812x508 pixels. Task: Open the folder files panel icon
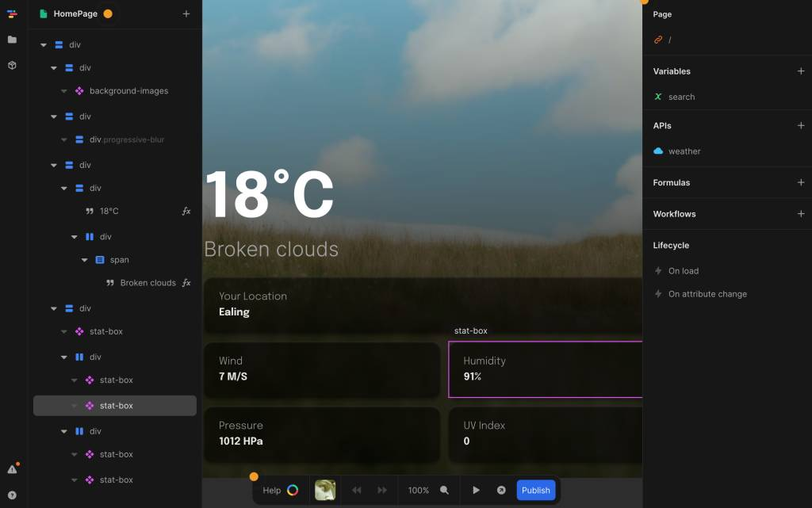point(12,40)
